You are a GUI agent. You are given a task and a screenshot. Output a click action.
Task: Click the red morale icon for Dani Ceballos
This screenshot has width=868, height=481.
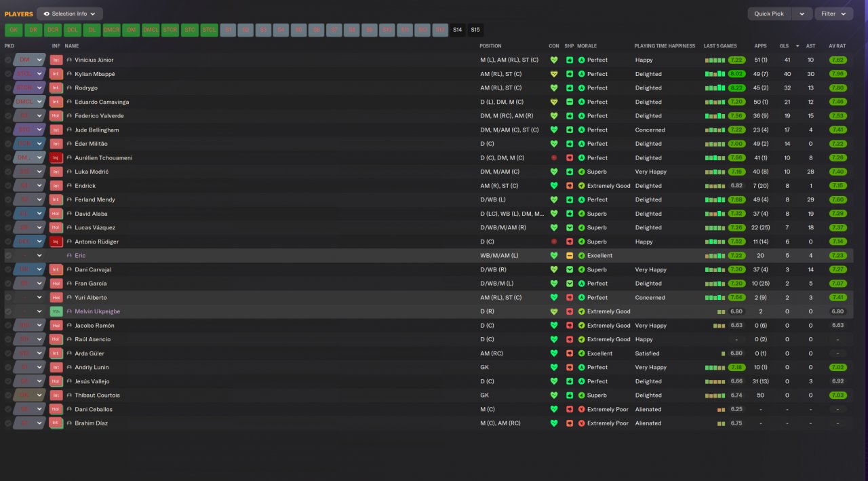click(581, 409)
